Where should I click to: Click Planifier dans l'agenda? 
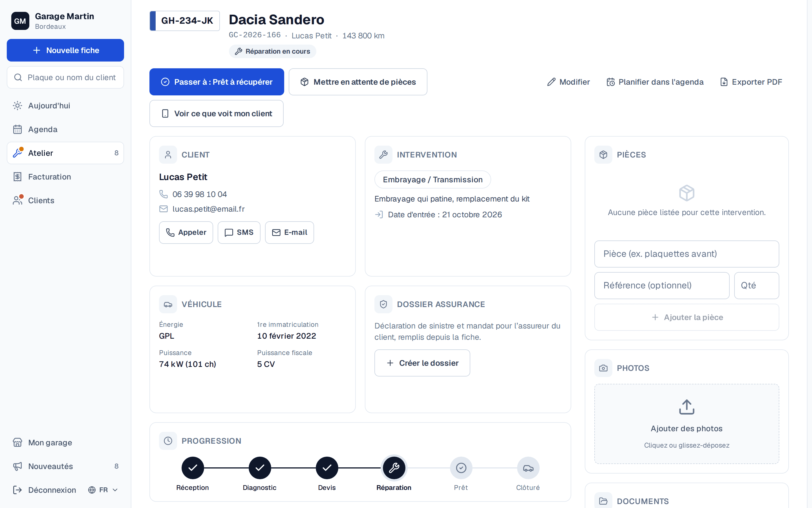[655, 82]
